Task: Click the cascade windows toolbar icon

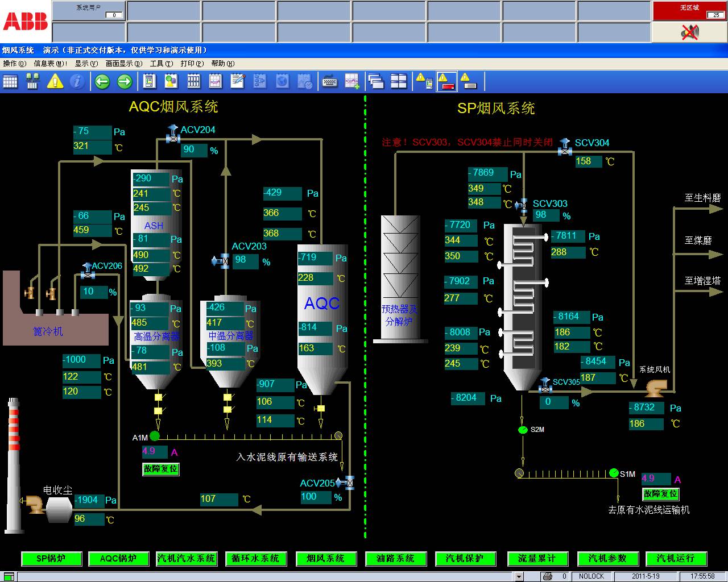Action: click(375, 82)
